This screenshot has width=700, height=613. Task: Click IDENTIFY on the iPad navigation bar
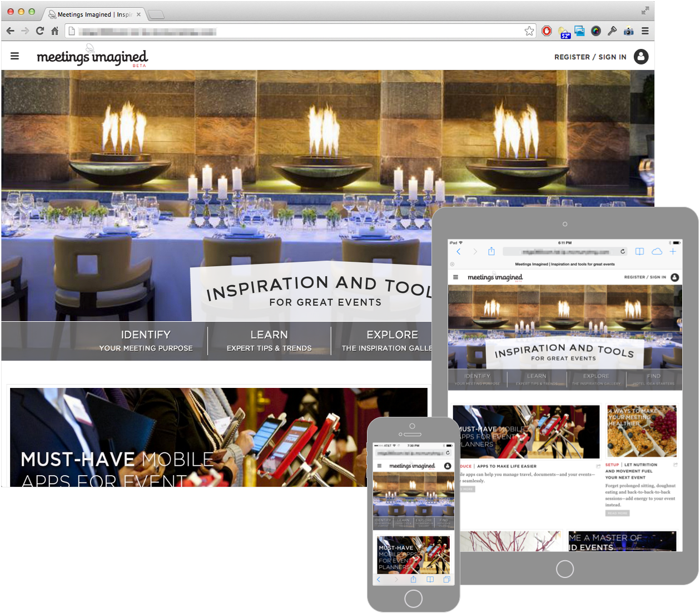pos(477,379)
